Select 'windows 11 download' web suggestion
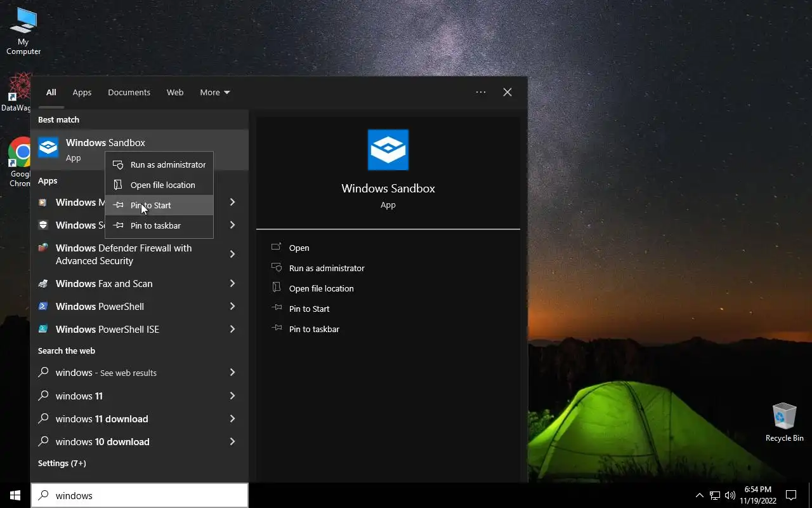 coord(140,418)
